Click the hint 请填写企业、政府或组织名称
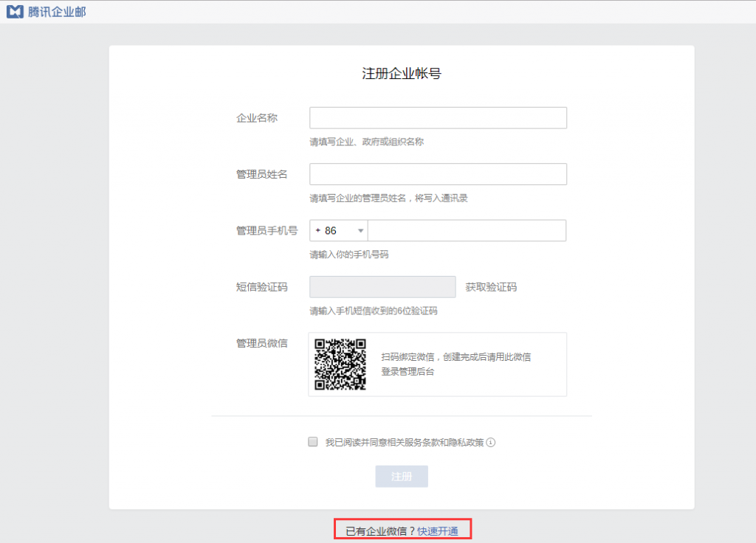Viewport: 756px width, 543px height. [x=366, y=142]
